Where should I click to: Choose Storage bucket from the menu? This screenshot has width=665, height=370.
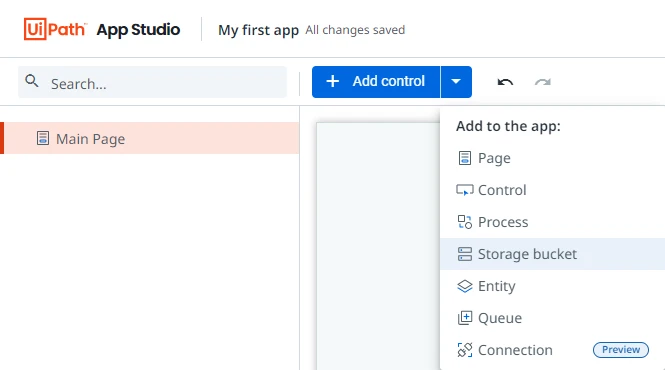point(553,254)
